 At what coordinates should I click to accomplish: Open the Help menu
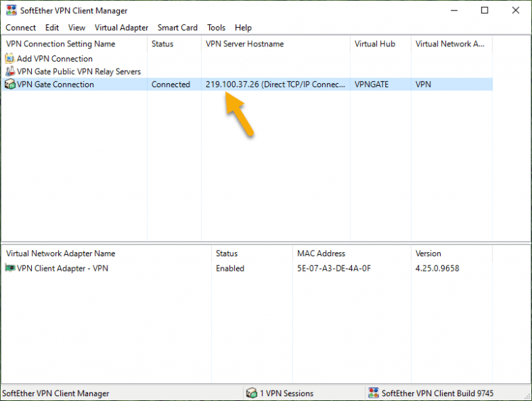click(x=243, y=28)
